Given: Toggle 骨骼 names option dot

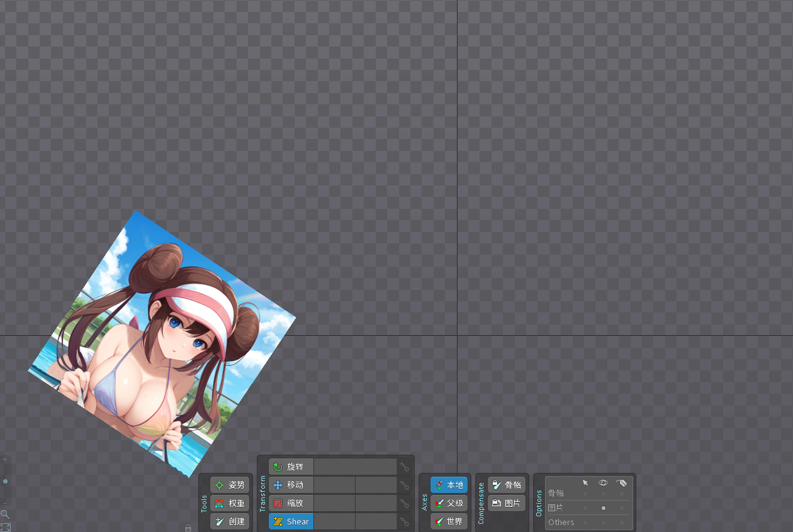Looking at the screenshot, I should 622,494.
